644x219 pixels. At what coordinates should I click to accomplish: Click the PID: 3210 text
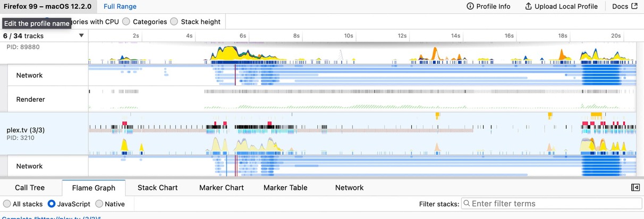tap(21, 138)
